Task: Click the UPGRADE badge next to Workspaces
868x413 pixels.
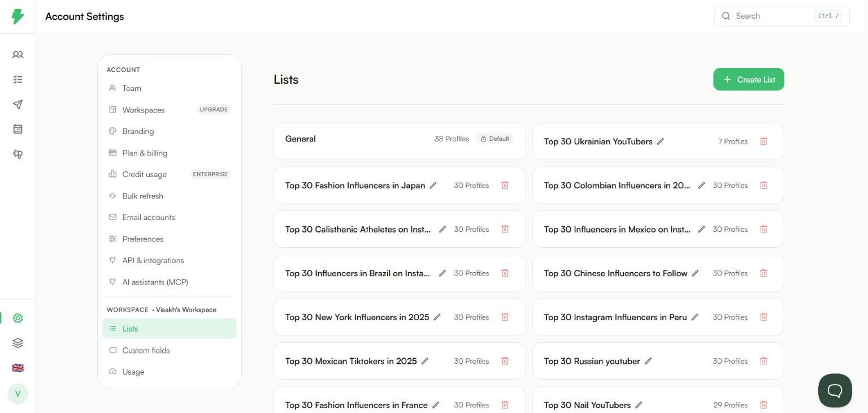Action: (214, 110)
